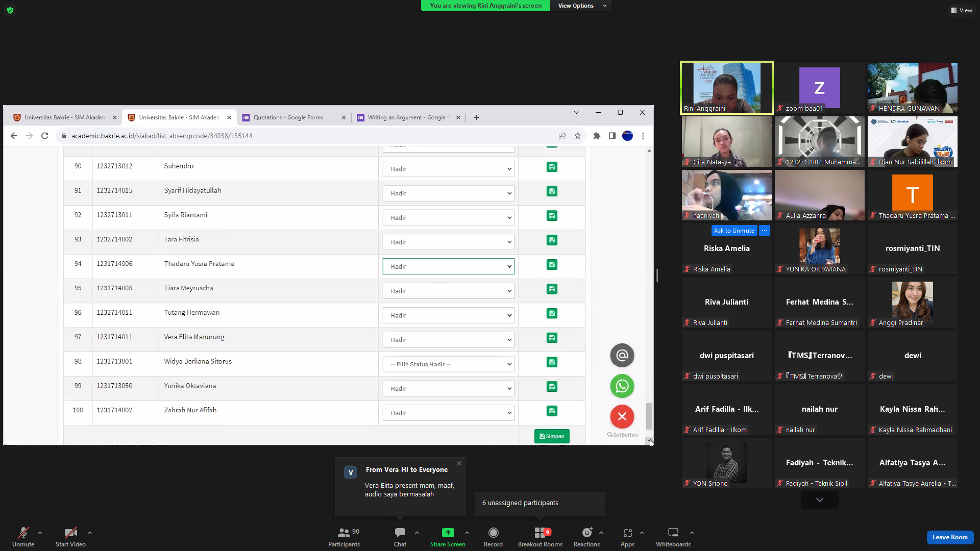Open attendance status dropdown for Yunika Oktaviana
This screenshot has height=551, width=980.
tap(448, 389)
